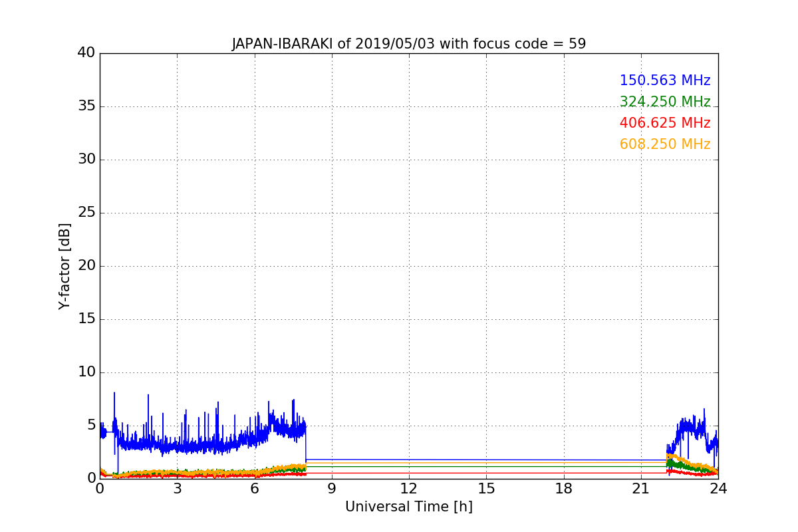
Task: Click the x-axis tick label 21
Action: pos(641,489)
